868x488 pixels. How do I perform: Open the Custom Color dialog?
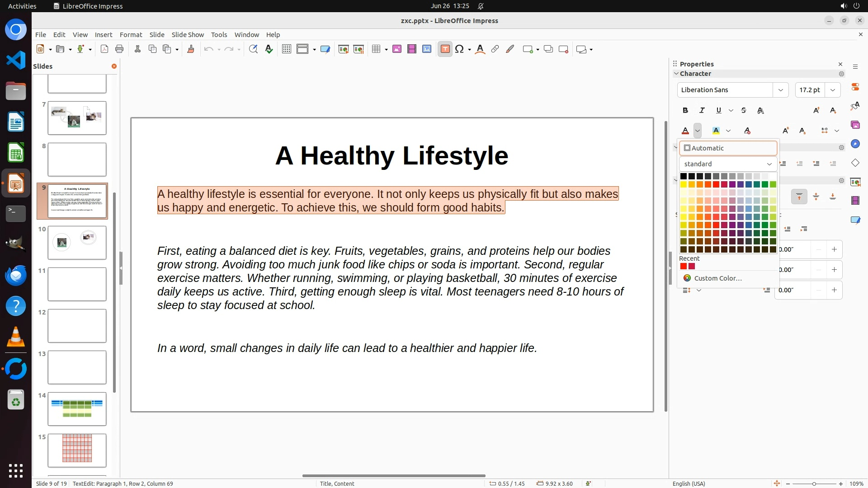click(717, 278)
